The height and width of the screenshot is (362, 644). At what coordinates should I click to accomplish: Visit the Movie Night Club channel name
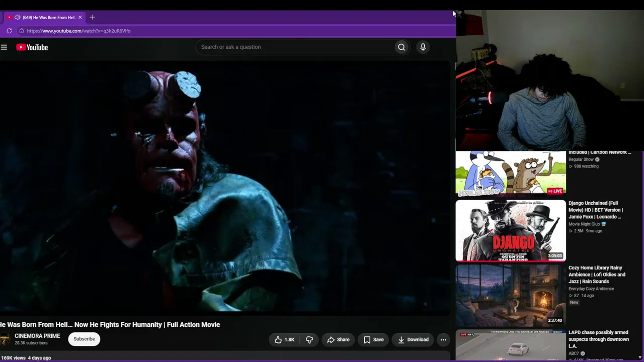[x=584, y=224]
